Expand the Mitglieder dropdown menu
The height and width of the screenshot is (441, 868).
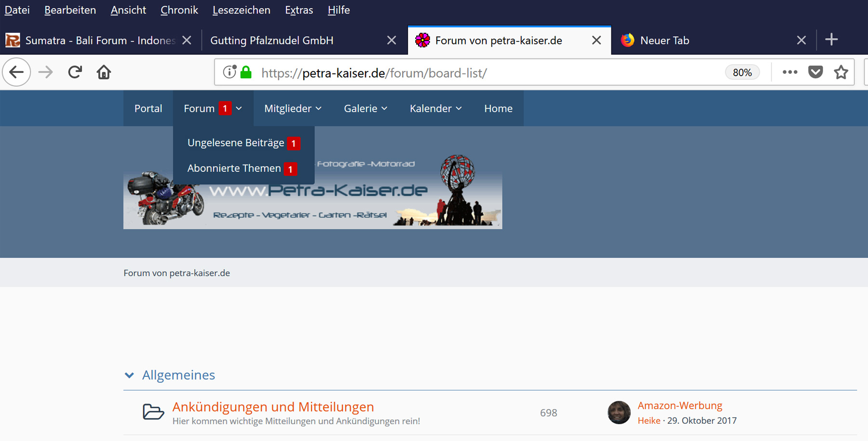coord(293,109)
